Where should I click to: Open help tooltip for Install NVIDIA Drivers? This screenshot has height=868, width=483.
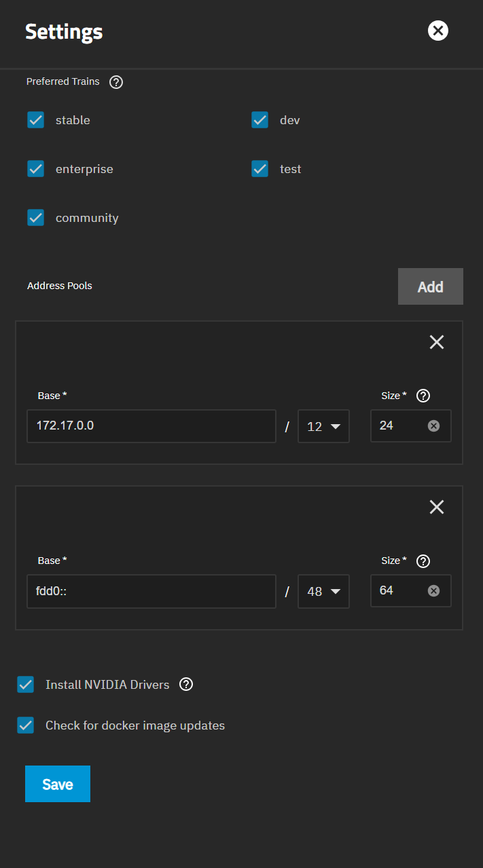pos(186,684)
